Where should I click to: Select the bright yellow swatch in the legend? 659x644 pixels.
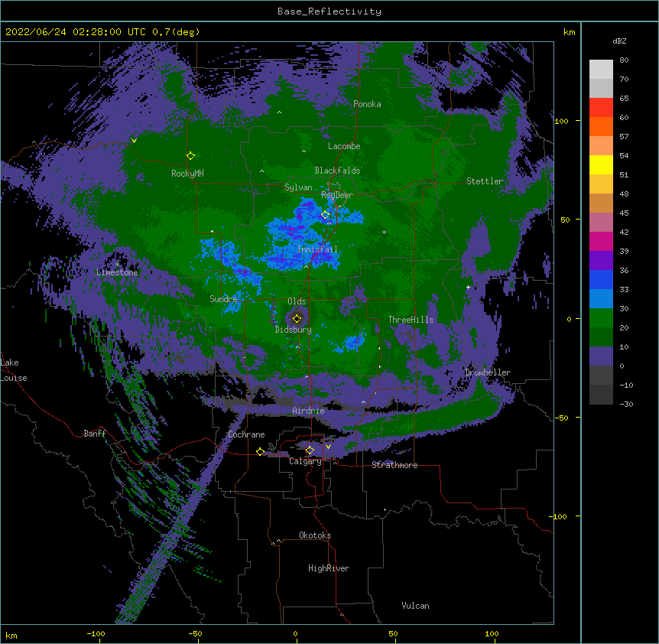[601, 164]
